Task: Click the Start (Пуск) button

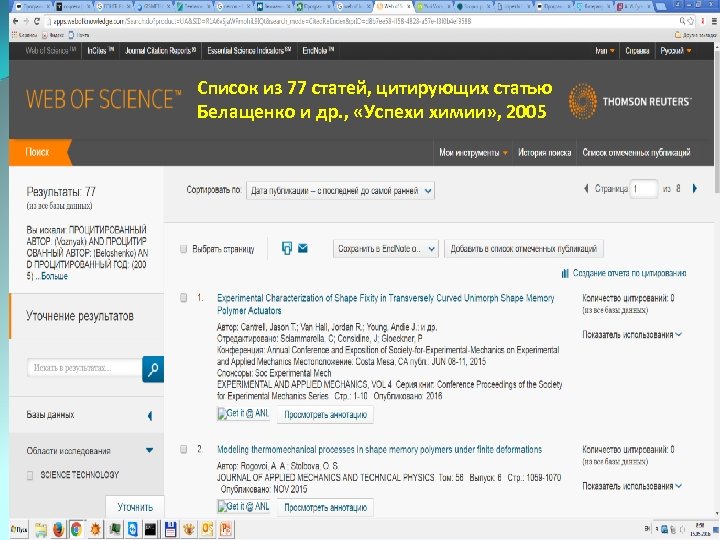Action: tap(18, 529)
